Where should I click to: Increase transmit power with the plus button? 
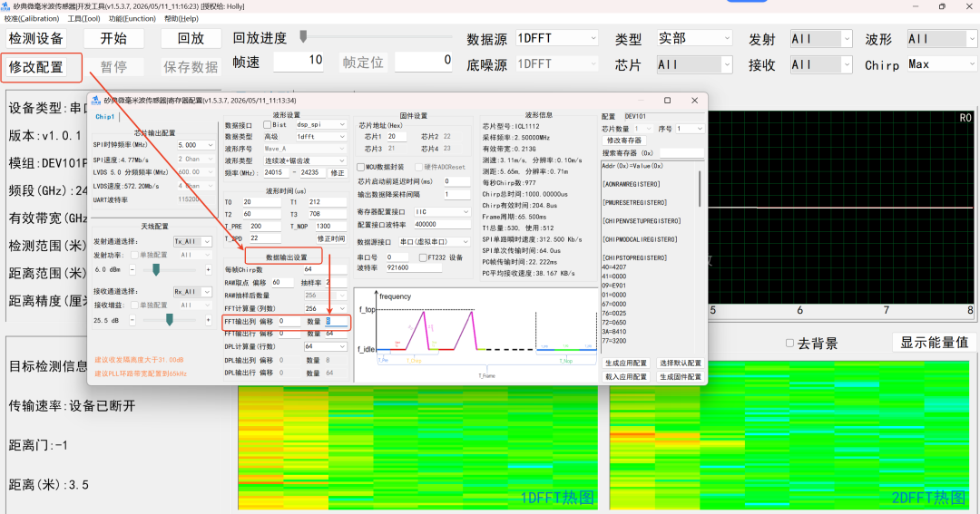208,270
